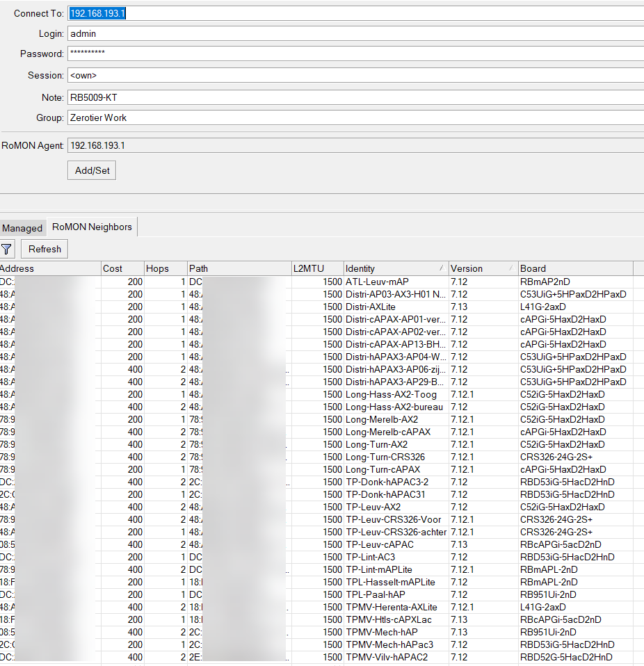Sort by the Board column header
Viewport: 644px width, 666px height.
pyautogui.click(x=576, y=268)
